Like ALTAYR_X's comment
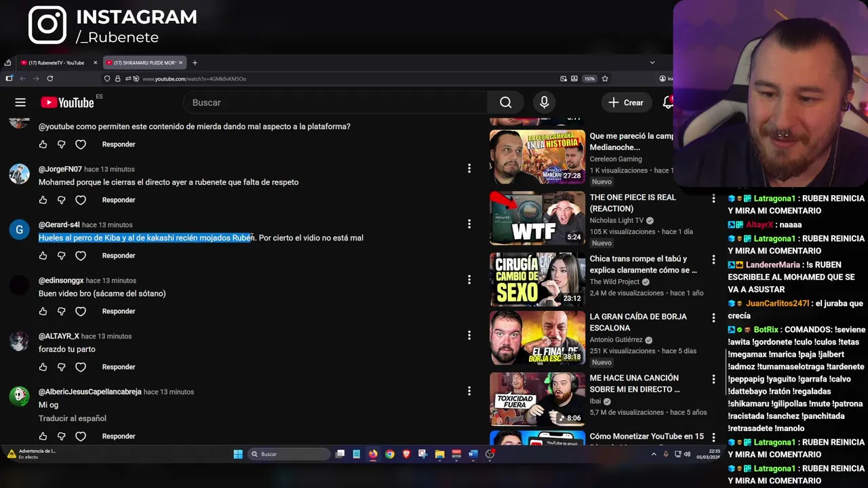This screenshot has width=868, height=488. [43, 367]
